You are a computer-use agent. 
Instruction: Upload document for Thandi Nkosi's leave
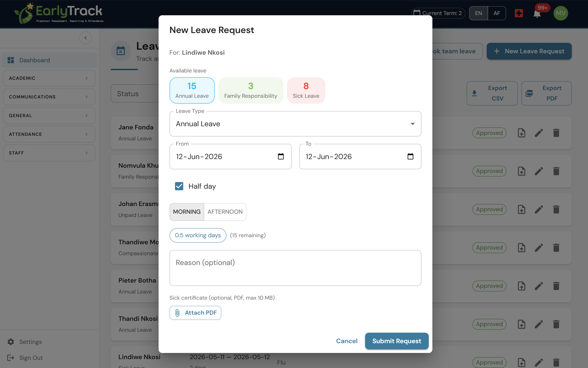[x=521, y=324]
